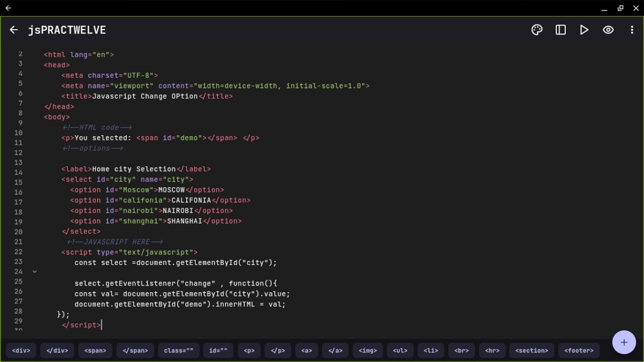Restore the window size

(620, 8)
